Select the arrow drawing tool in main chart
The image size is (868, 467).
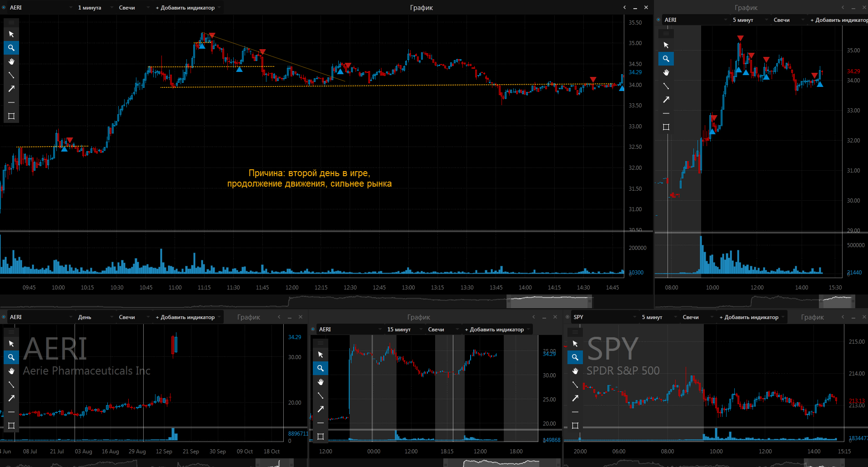pos(11,89)
